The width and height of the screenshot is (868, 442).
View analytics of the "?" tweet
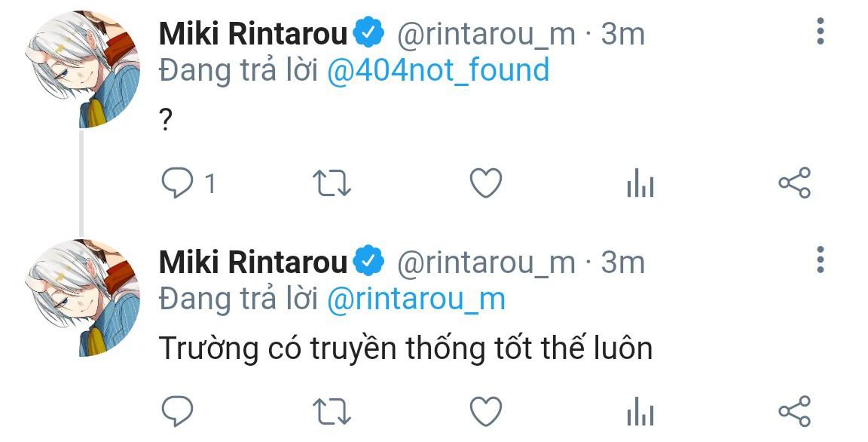pos(640,183)
